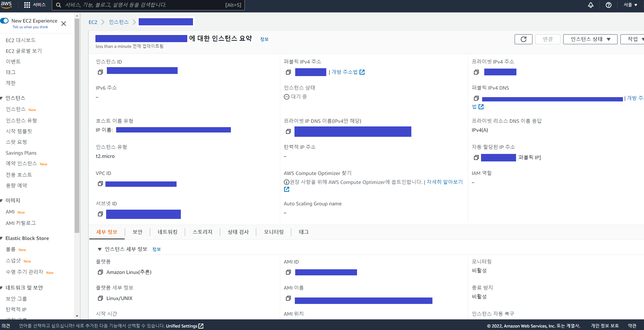
Task: Open the 인스턴스 상태 dropdown
Action: tap(590, 39)
